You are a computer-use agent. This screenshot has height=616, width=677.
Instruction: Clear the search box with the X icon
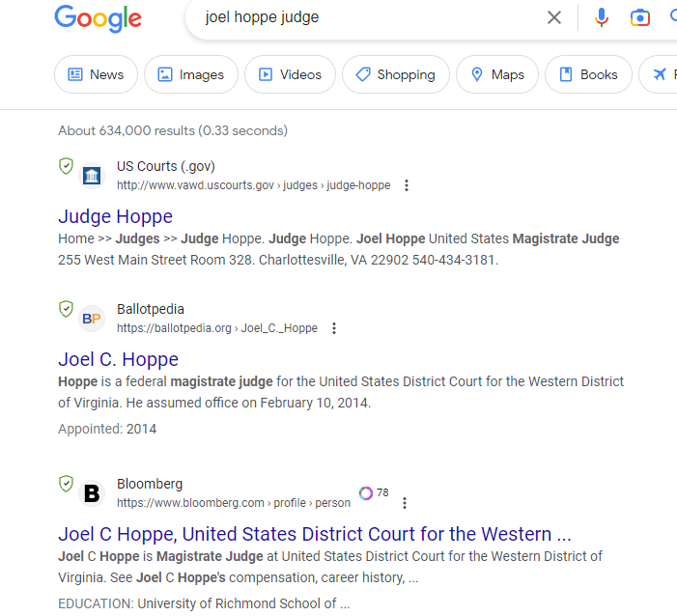[x=554, y=17]
